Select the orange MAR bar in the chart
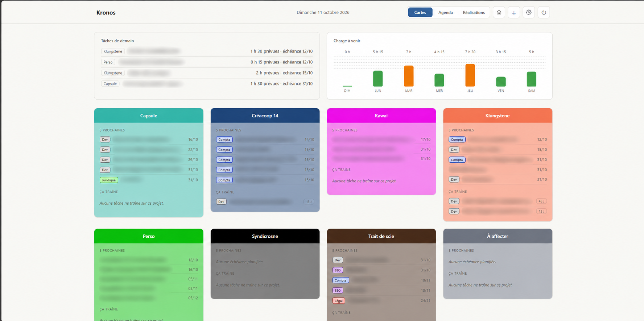The width and height of the screenshot is (644, 321). 409,76
